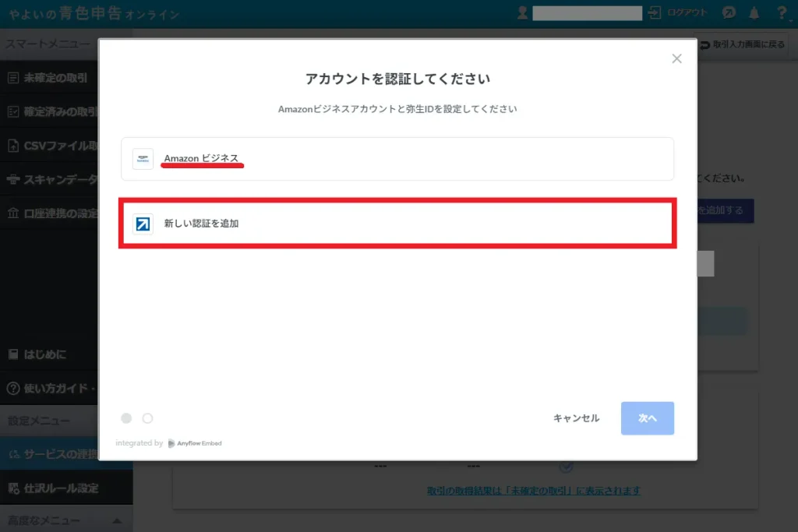Open the help question mark icon

(782, 12)
